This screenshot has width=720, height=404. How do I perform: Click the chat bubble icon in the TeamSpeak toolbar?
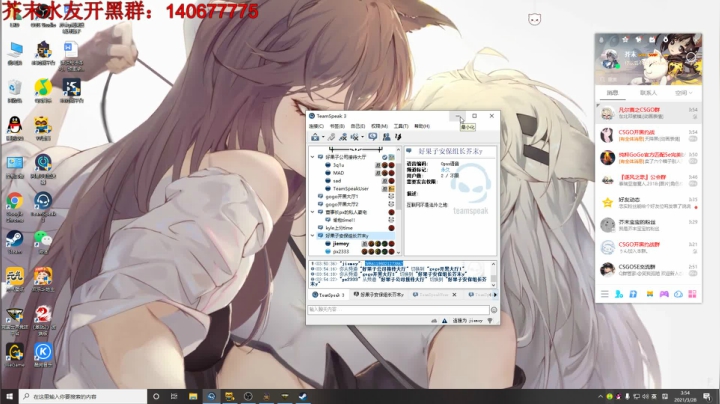click(372, 137)
